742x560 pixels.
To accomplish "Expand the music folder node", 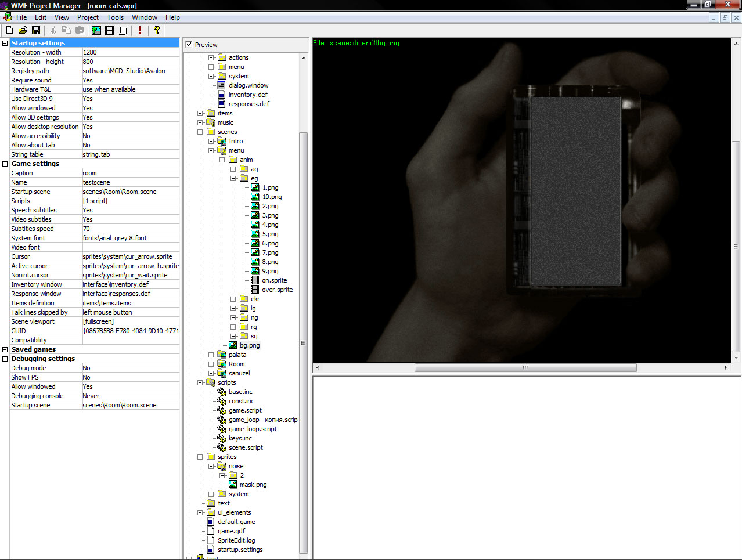I will tap(200, 122).
